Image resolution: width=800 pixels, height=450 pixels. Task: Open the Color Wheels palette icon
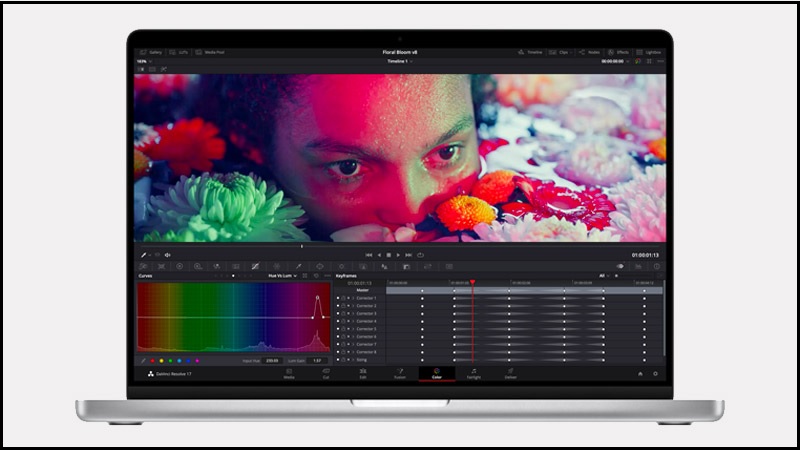coord(180,266)
